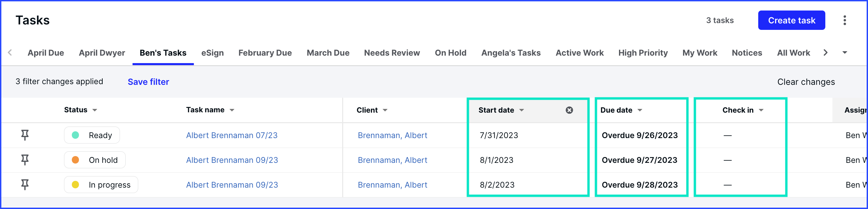The height and width of the screenshot is (209, 868).
Task: Toggle pin on the In progress task row
Action: (25, 185)
